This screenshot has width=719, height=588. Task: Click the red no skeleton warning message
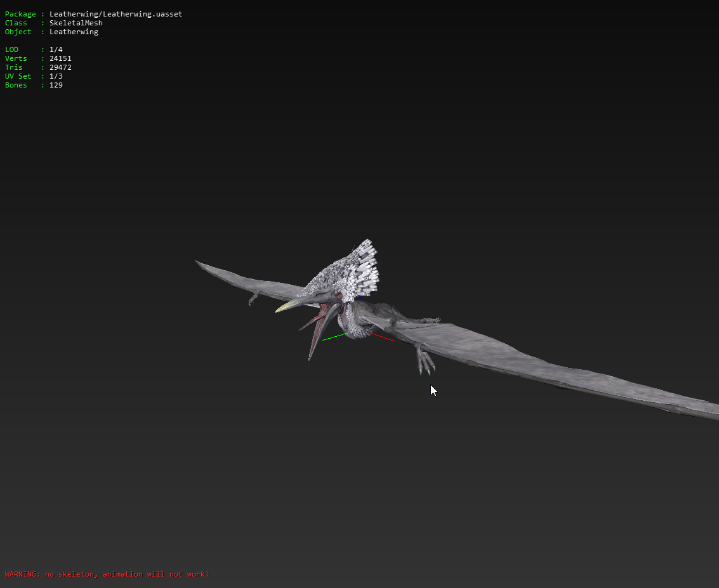tap(107, 574)
